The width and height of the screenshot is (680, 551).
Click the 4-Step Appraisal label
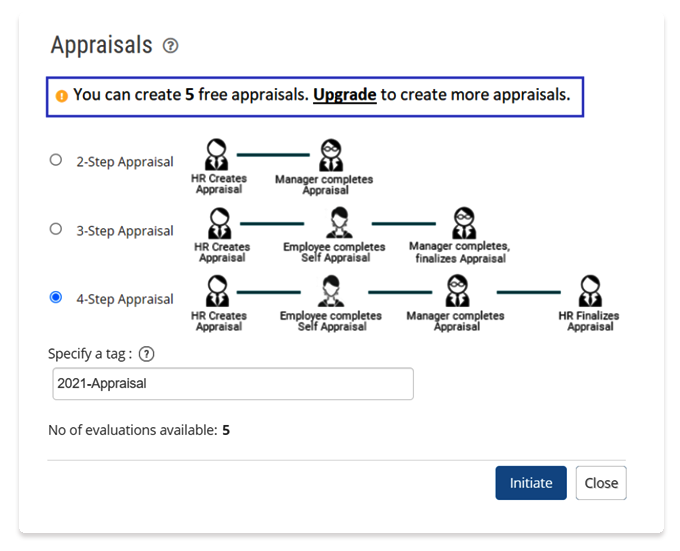pyautogui.click(x=125, y=299)
